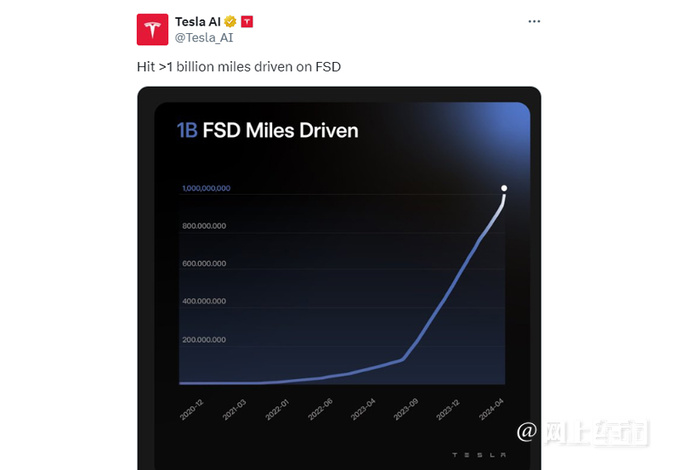Click the watermark at symbol icon
This screenshot has height=470, width=680.
tap(527, 432)
